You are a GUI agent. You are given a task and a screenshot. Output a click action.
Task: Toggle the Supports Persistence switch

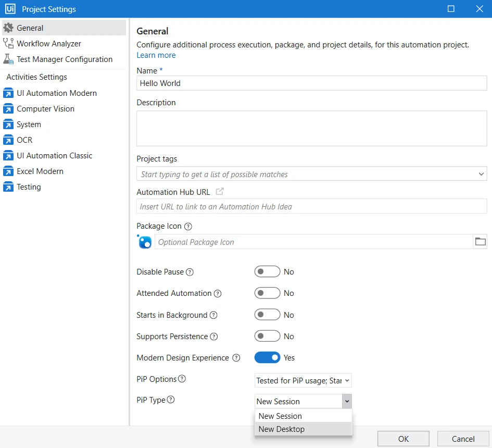(x=267, y=336)
